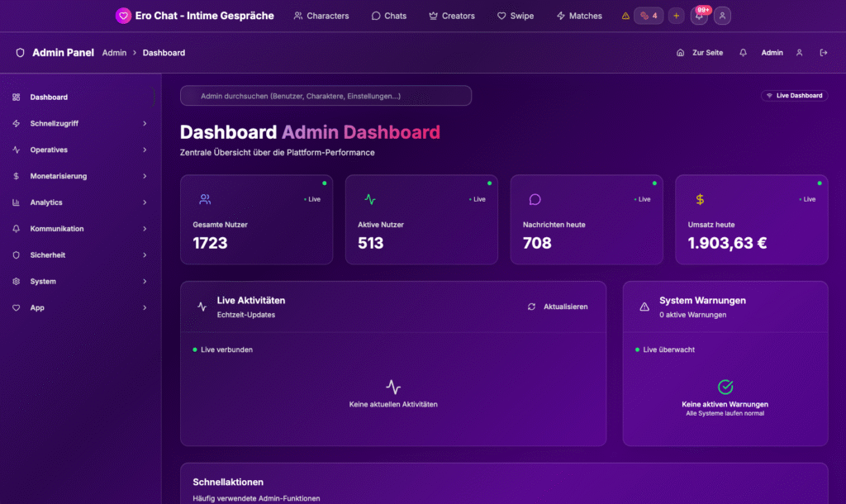This screenshot has height=504, width=846.
Task: Click the yellow warning triangle in top bar
Action: coord(625,16)
